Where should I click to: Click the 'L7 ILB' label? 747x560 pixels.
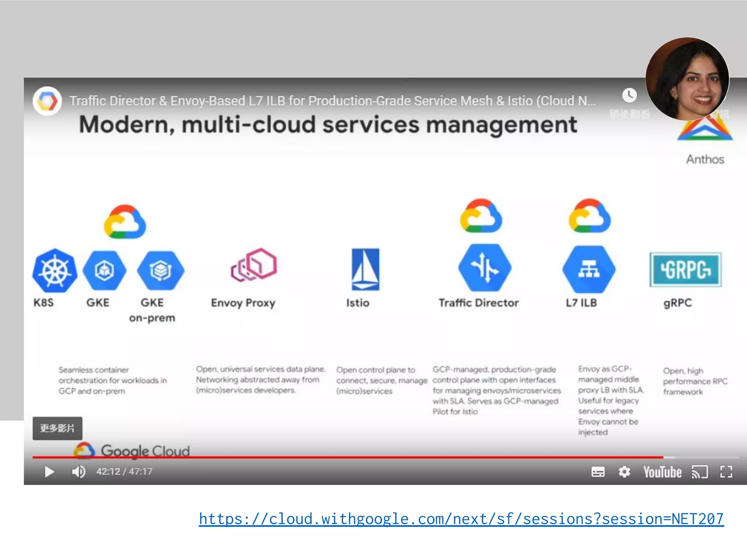[x=581, y=303]
